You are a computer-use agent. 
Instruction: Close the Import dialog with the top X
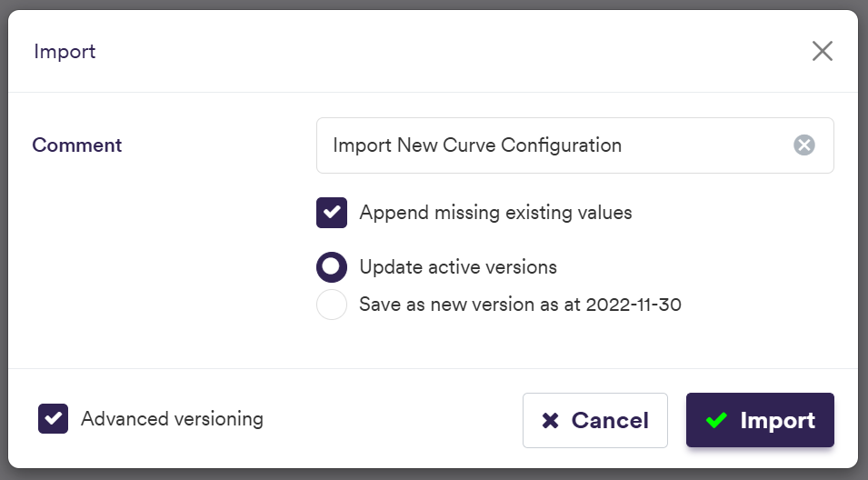[x=823, y=51]
